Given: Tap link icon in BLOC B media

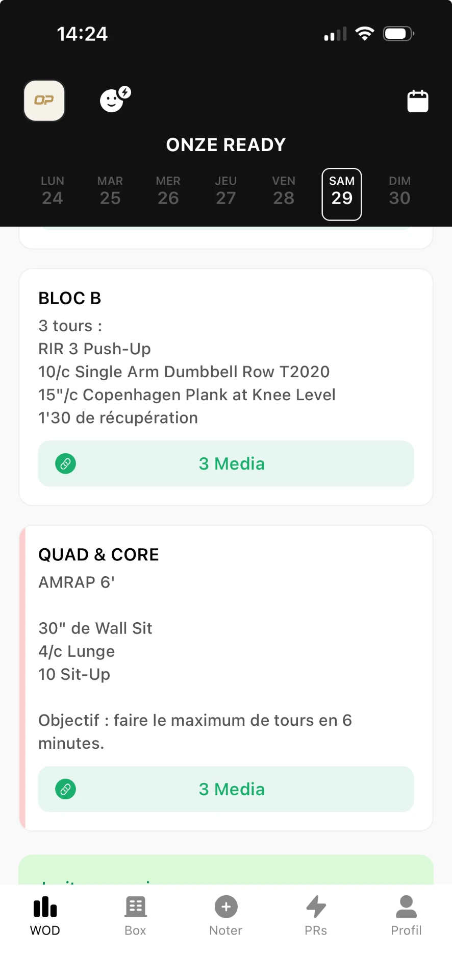Looking at the screenshot, I should pos(65,463).
